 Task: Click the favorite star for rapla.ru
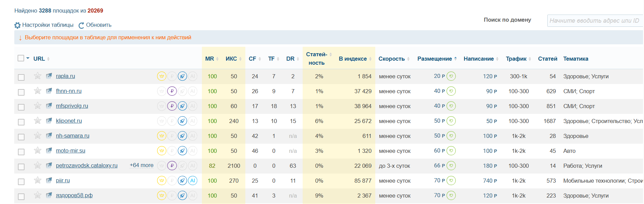(38, 76)
